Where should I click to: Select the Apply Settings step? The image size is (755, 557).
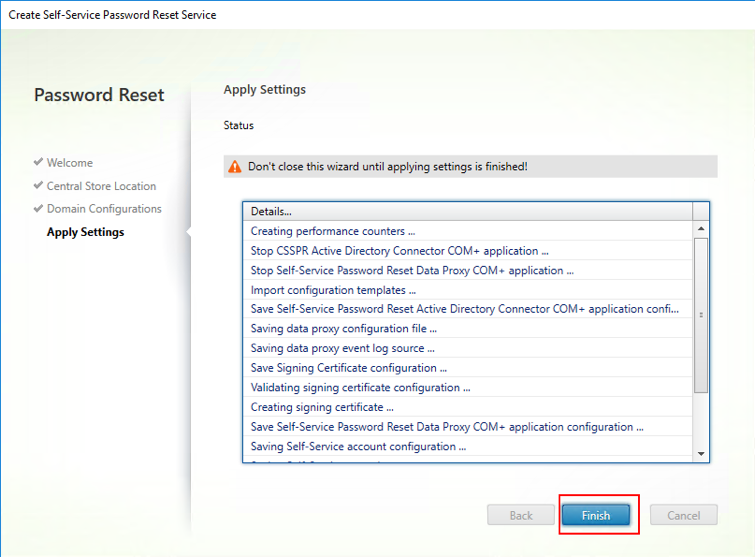tap(85, 232)
